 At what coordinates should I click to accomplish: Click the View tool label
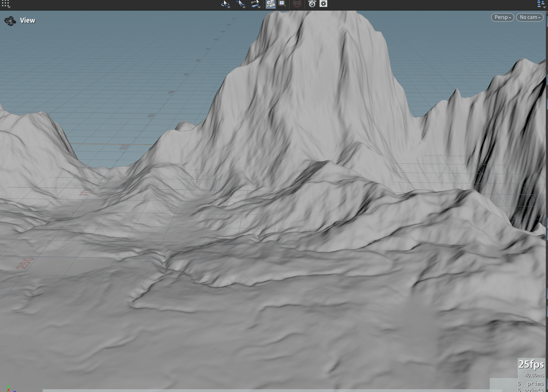(x=28, y=20)
